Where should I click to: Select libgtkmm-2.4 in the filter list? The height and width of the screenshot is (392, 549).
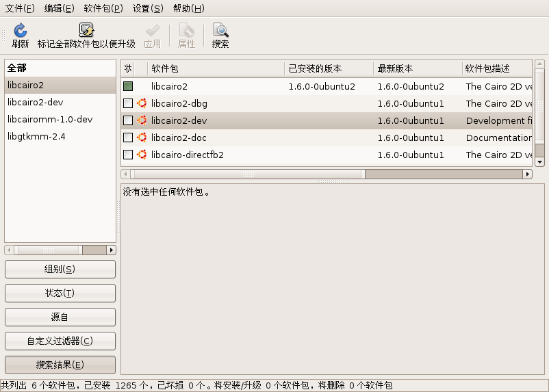tap(60, 137)
